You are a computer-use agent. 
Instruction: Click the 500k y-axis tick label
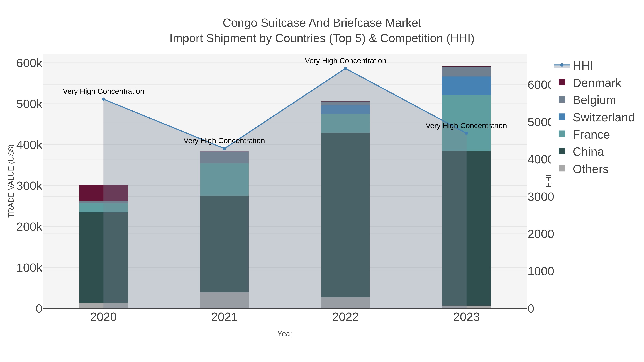tap(30, 104)
